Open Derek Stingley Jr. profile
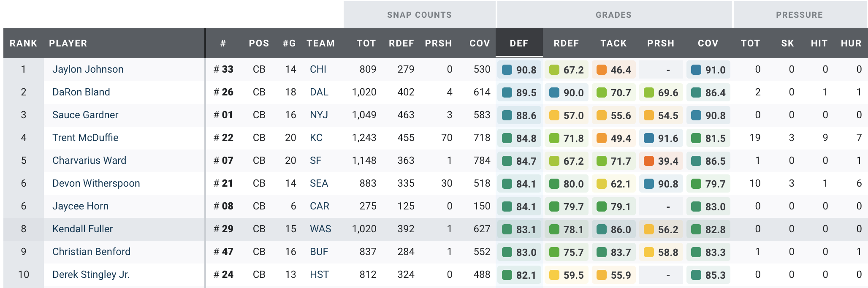Image resolution: width=868 pixels, height=288 pixels. click(x=91, y=274)
